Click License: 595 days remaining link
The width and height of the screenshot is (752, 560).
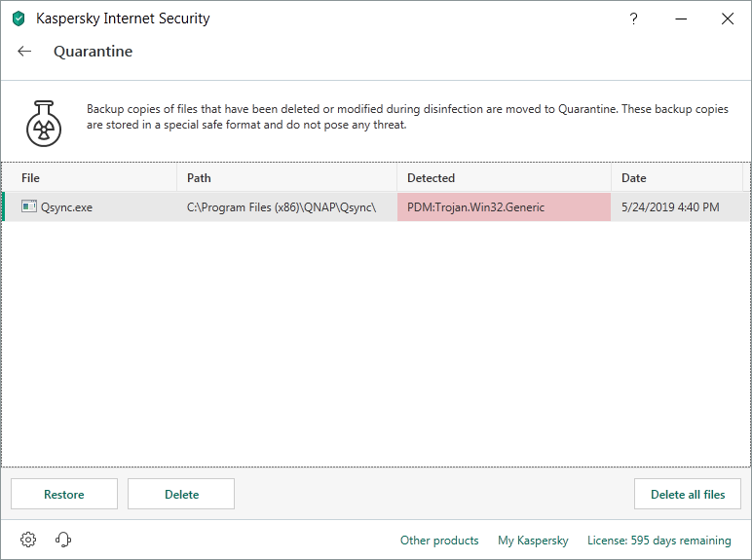(x=658, y=541)
